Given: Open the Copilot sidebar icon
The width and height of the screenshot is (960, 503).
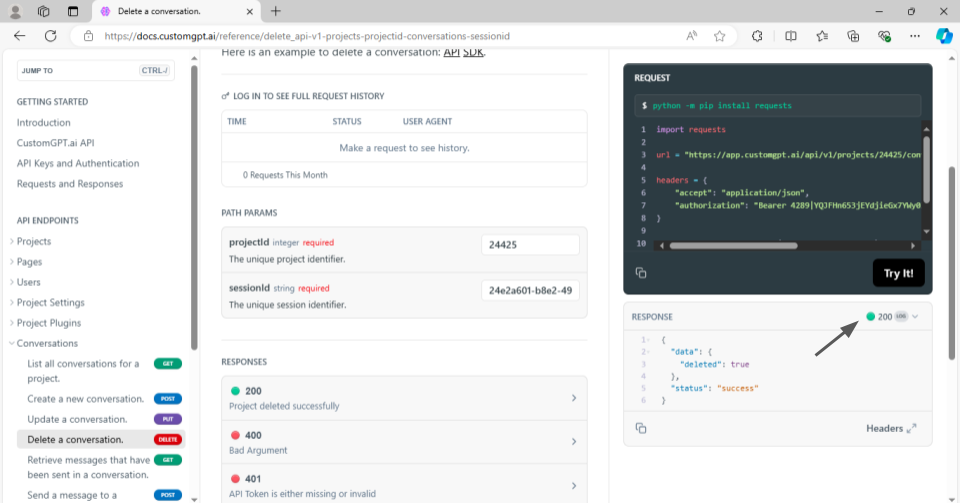Looking at the screenshot, I should [943, 36].
